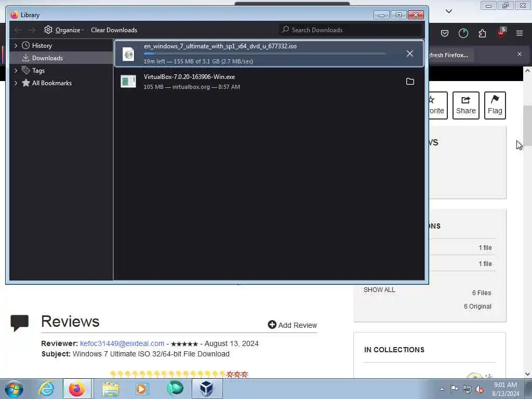Expand the All Bookmarks tree node
Screen dimensions: 532x399
click(x=16, y=83)
